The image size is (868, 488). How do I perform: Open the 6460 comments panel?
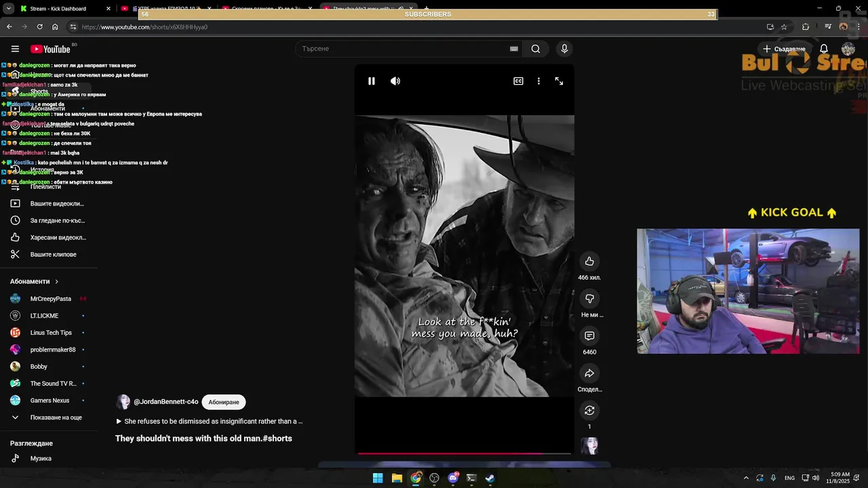click(589, 336)
